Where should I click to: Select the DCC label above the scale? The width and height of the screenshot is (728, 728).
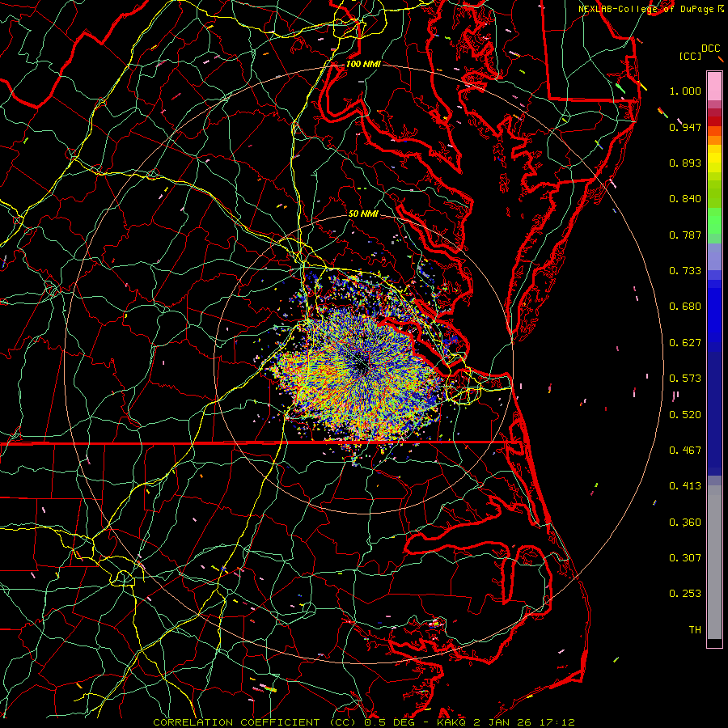pyautogui.click(x=710, y=49)
